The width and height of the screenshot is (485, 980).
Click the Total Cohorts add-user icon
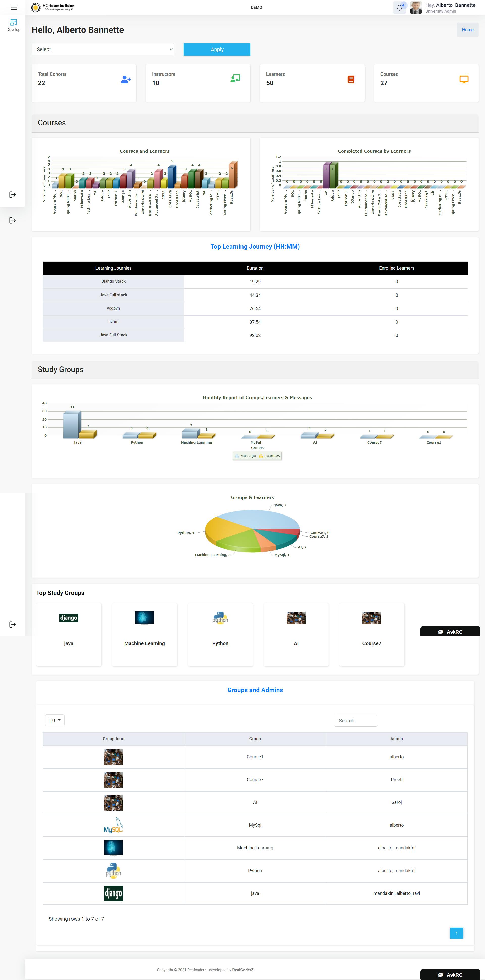pyautogui.click(x=126, y=79)
